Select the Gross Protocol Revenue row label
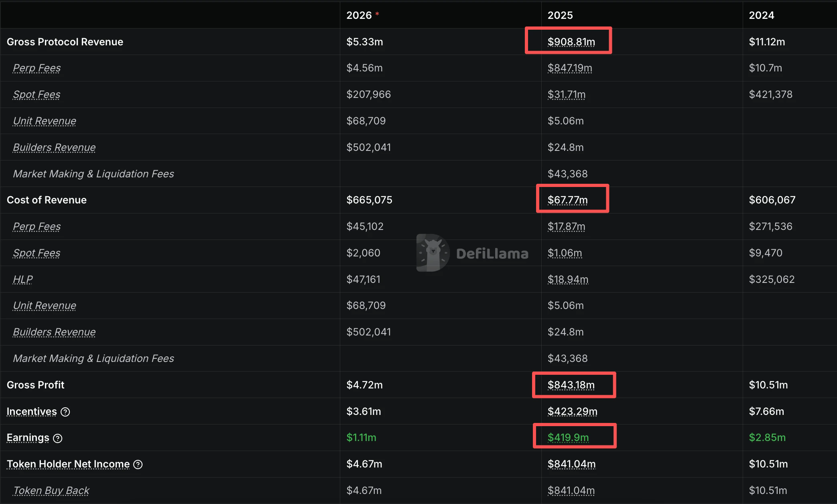Image resolution: width=837 pixels, height=504 pixels. (65, 42)
